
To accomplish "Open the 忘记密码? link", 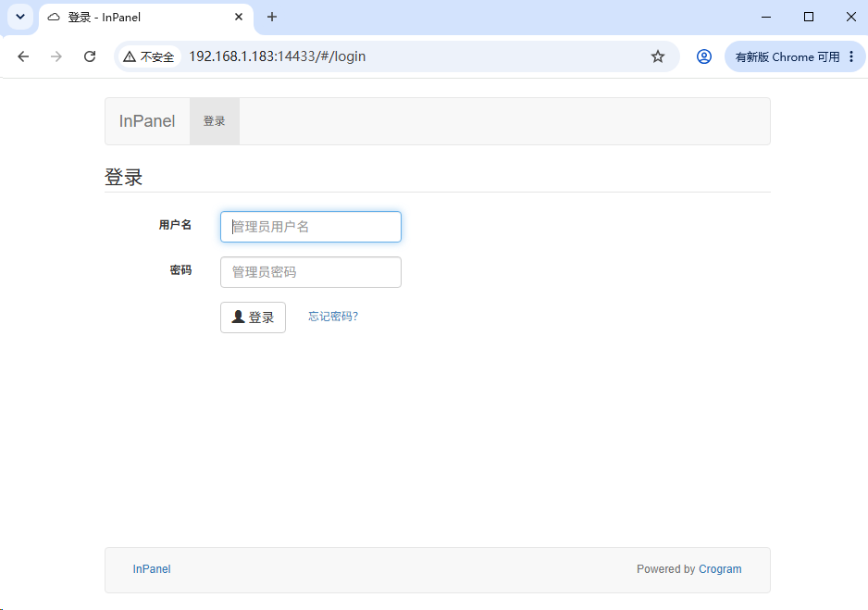I will 333,317.
